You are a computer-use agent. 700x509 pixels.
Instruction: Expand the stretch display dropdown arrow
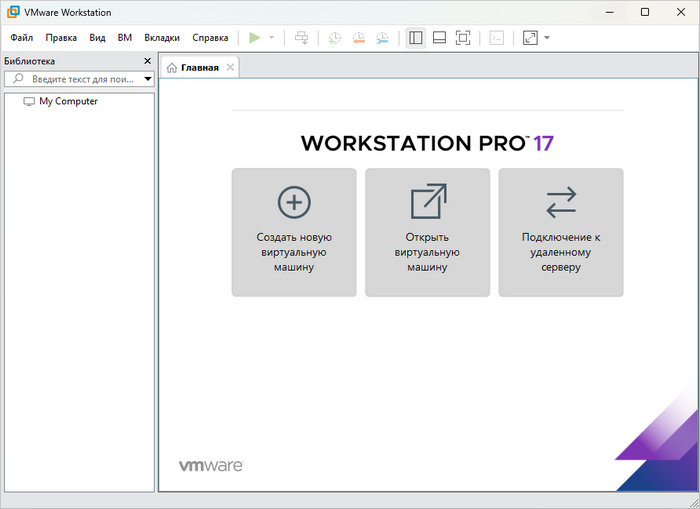point(547,38)
